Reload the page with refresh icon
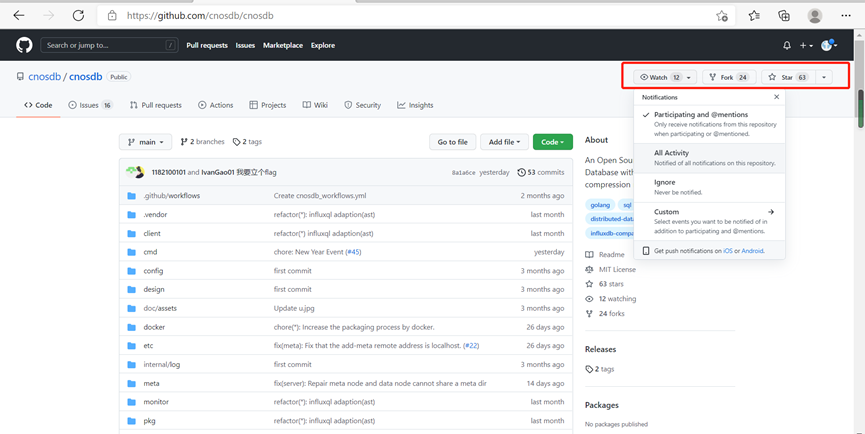The image size is (865, 434). 78,15
